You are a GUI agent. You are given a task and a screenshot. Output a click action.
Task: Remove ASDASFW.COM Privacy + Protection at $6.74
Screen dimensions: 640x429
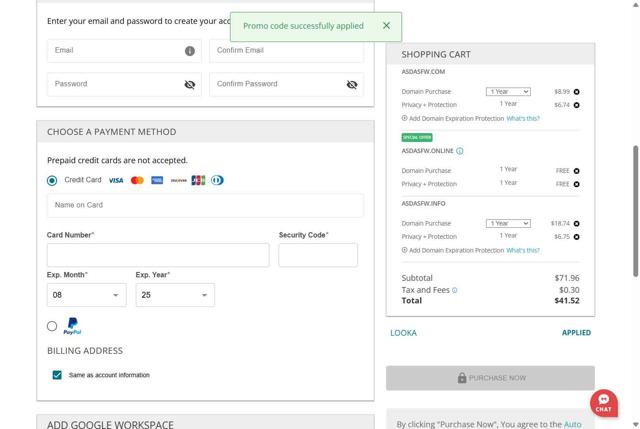point(576,105)
